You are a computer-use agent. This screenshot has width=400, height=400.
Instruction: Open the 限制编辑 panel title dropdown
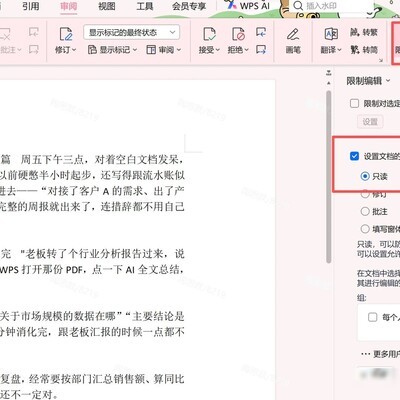(x=388, y=81)
